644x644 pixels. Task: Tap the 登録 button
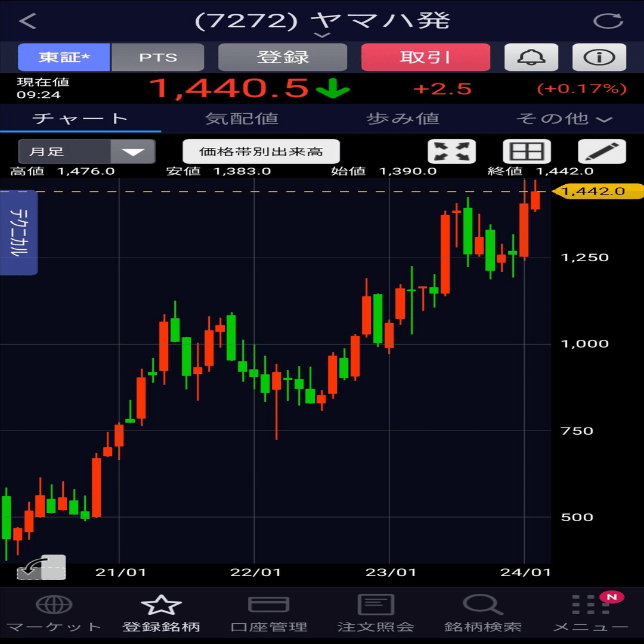pyautogui.click(x=283, y=57)
